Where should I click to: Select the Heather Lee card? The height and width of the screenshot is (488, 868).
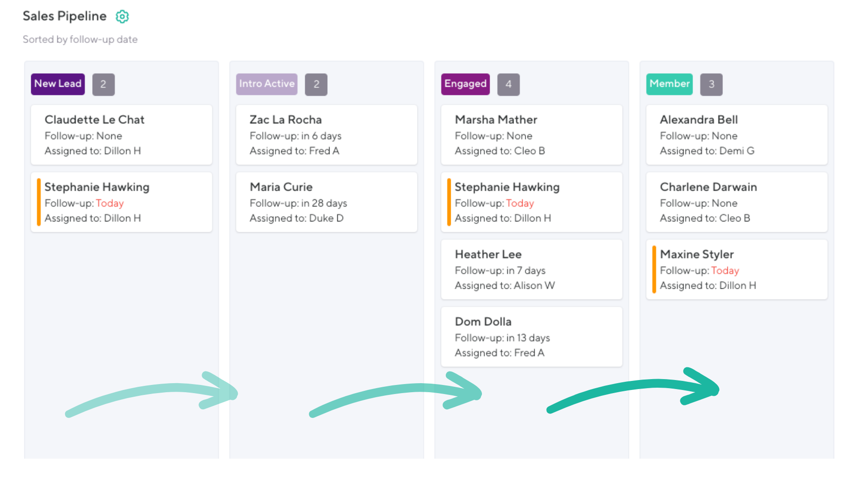[532, 269]
